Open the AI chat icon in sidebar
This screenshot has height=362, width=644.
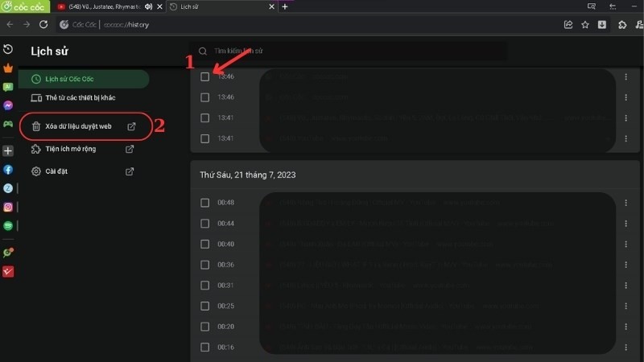[x=8, y=87]
